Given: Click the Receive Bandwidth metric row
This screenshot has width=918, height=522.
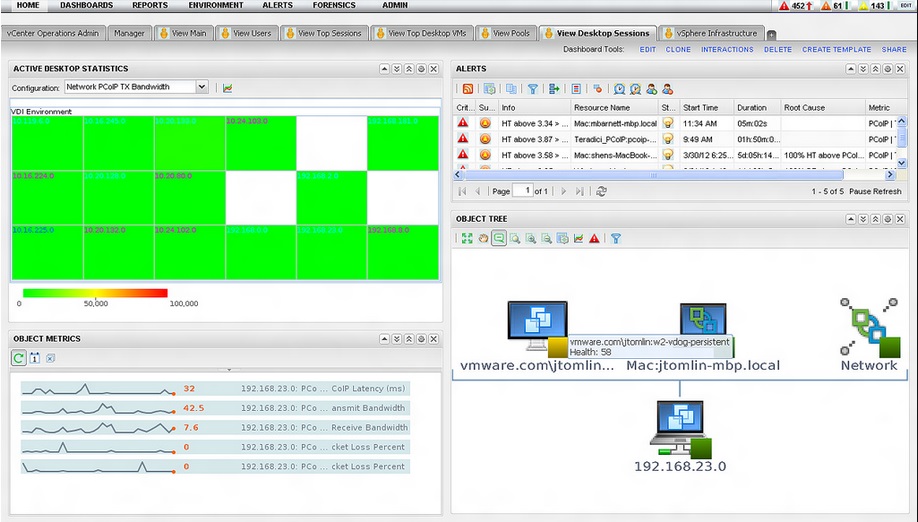Looking at the screenshot, I should [215, 428].
